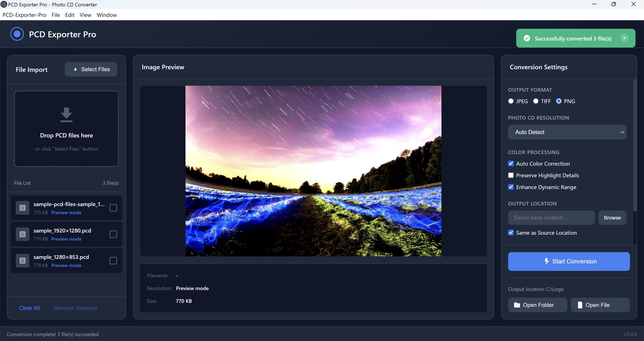
Task: Uncheck Enhance Dynamic Range
Action: pos(511,187)
